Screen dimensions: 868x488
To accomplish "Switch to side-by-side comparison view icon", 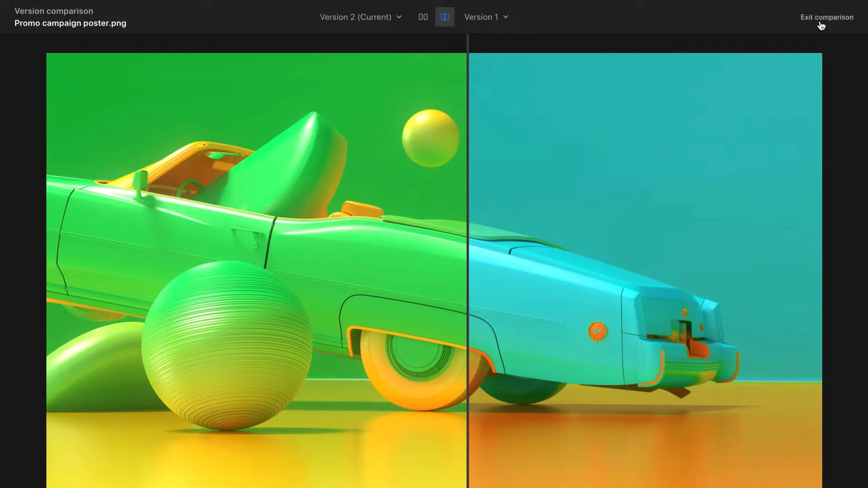I will point(423,17).
